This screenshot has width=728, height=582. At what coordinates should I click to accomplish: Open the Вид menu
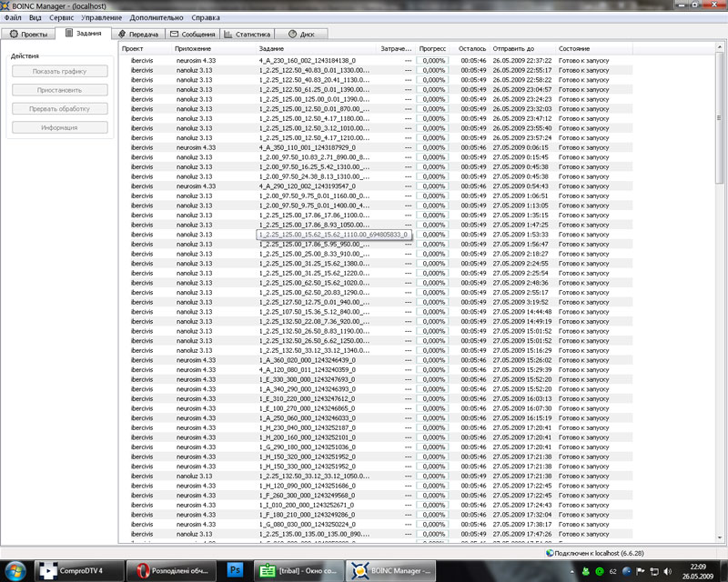click(x=35, y=17)
